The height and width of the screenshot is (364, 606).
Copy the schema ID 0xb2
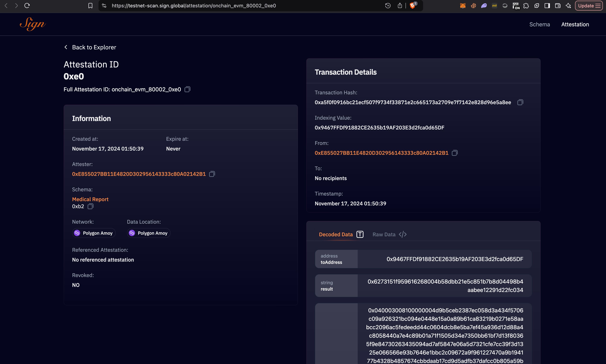tap(90, 206)
